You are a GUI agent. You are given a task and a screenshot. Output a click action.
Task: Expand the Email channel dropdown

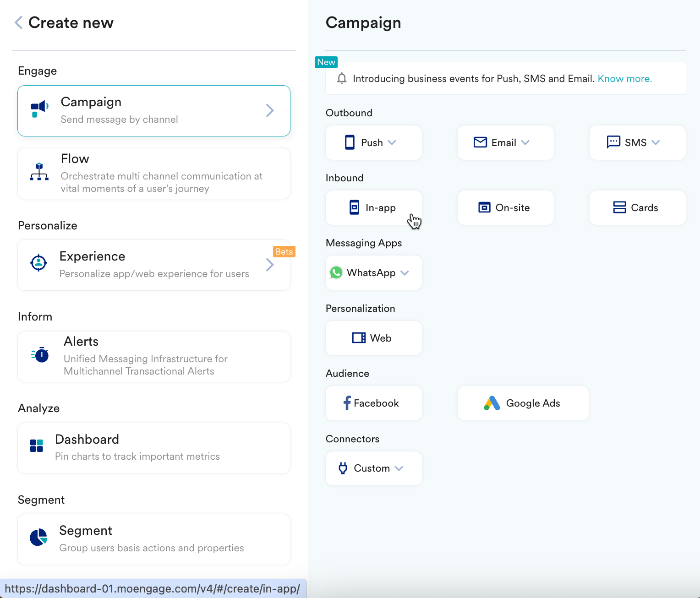click(525, 142)
